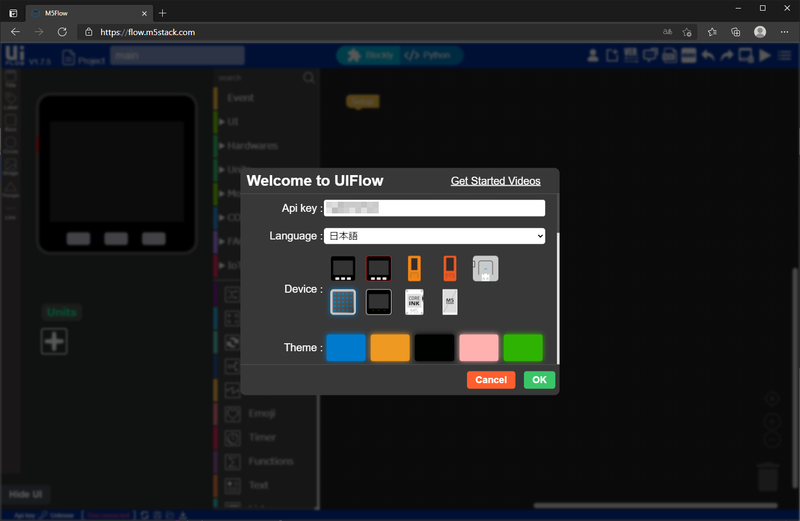Select the blue LED matrix Atom device

pos(343,302)
